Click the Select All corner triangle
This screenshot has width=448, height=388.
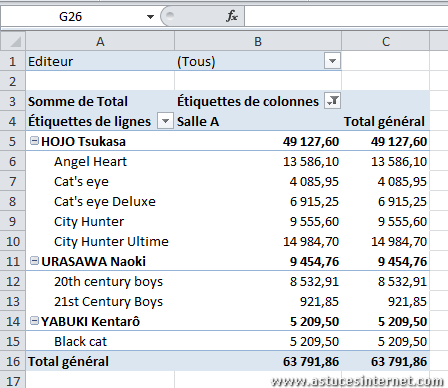13,41
